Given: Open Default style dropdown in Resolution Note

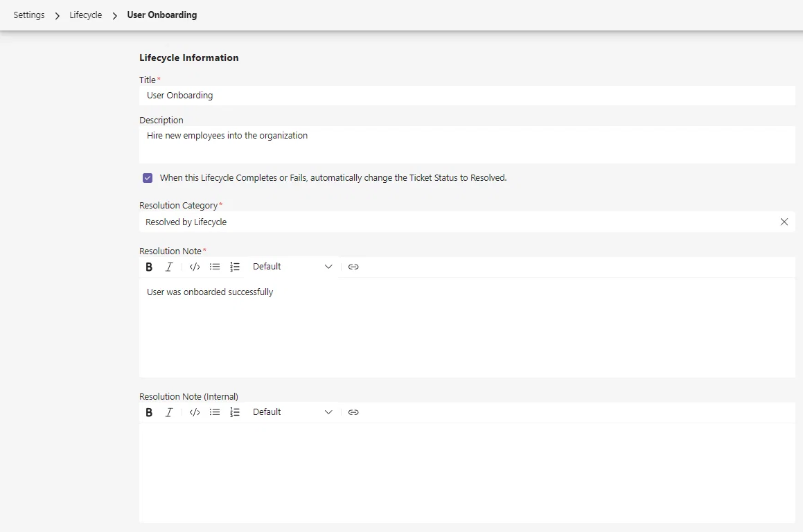Looking at the screenshot, I should click(x=292, y=267).
